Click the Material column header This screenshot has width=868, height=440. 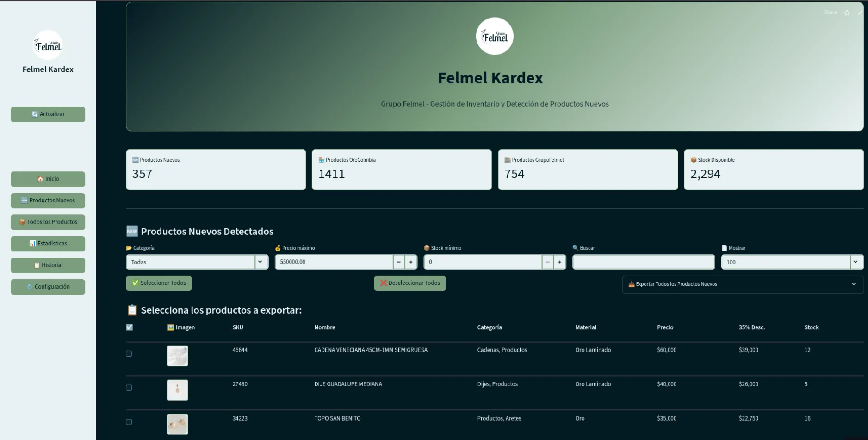pos(586,327)
